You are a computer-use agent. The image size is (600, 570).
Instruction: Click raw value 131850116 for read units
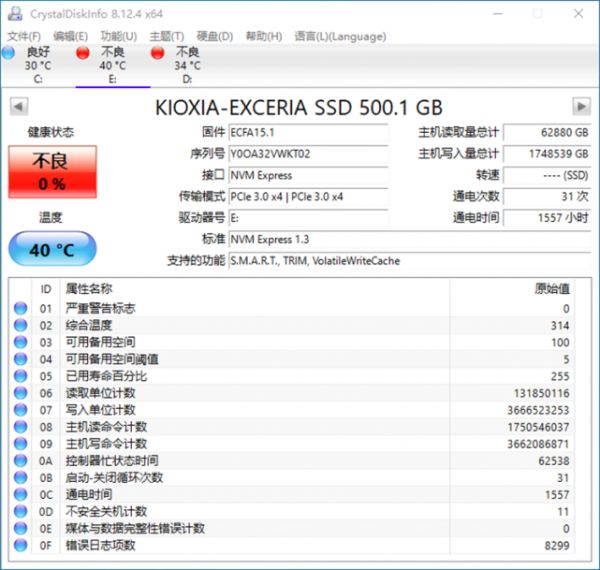(x=541, y=393)
